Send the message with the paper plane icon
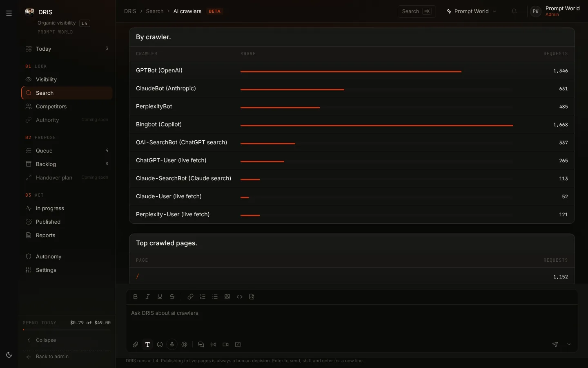Viewport: 588px width, 368px height. click(555, 345)
